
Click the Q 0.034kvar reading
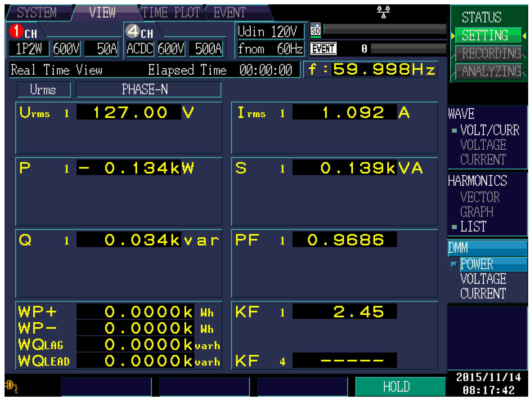coord(129,239)
